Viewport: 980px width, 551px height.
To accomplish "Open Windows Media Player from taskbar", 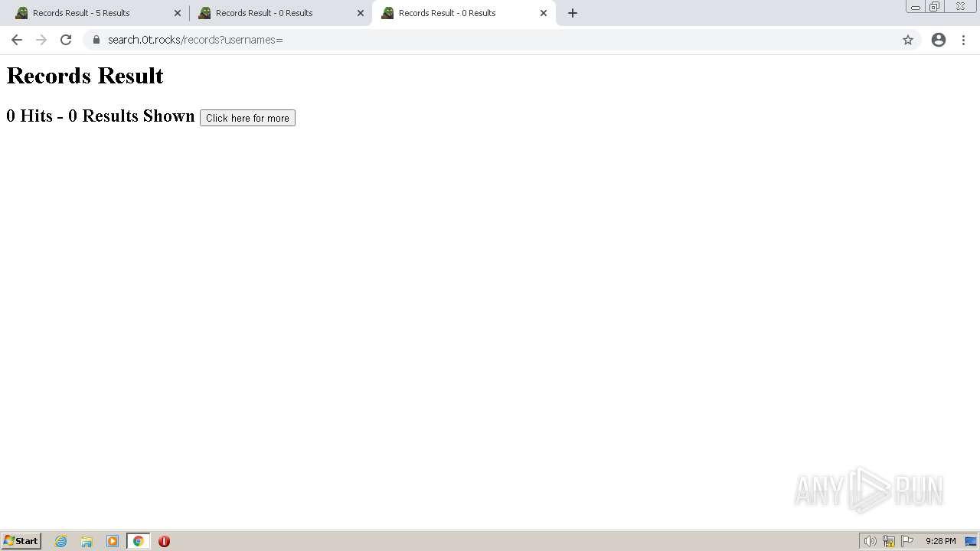I will [x=113, y=541].
